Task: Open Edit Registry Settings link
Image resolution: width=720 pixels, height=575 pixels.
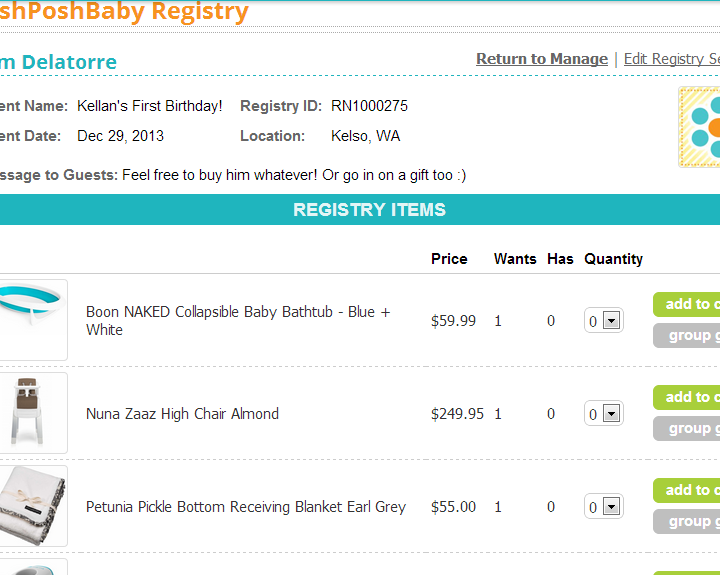Action: click(x=672, y=59)
